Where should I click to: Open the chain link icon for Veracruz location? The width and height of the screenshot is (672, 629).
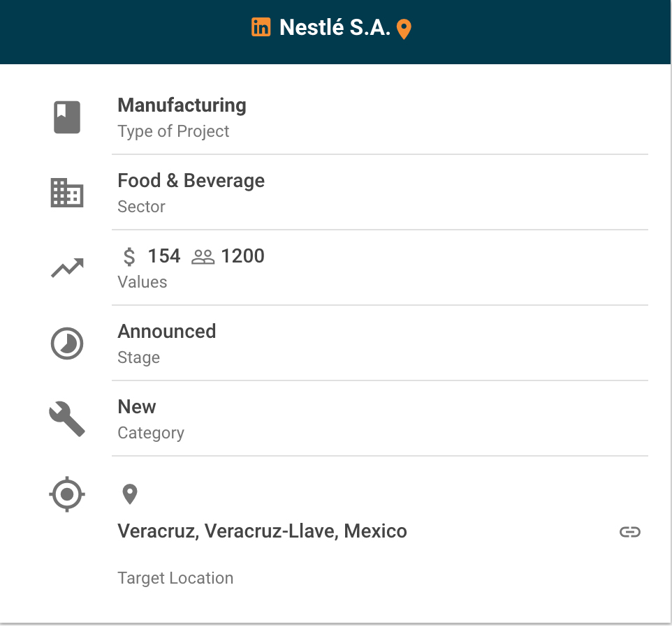(629, 532)
